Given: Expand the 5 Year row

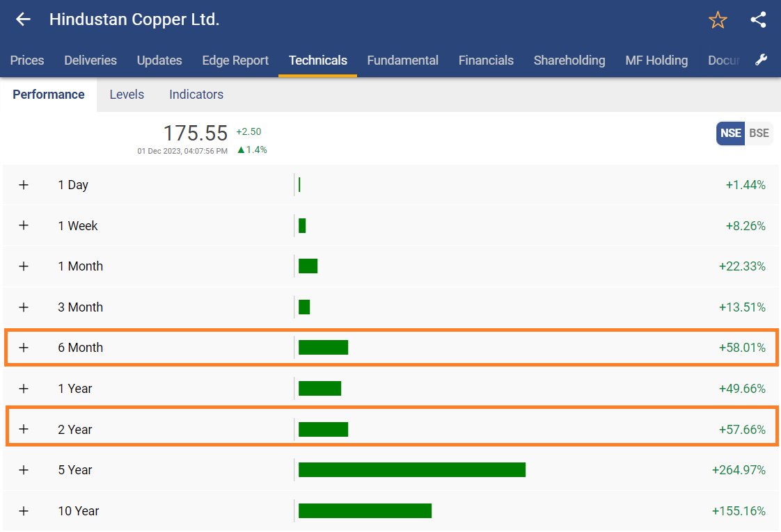Looking at the screenshot, I should pyautogui.click(x=24, y=470).
